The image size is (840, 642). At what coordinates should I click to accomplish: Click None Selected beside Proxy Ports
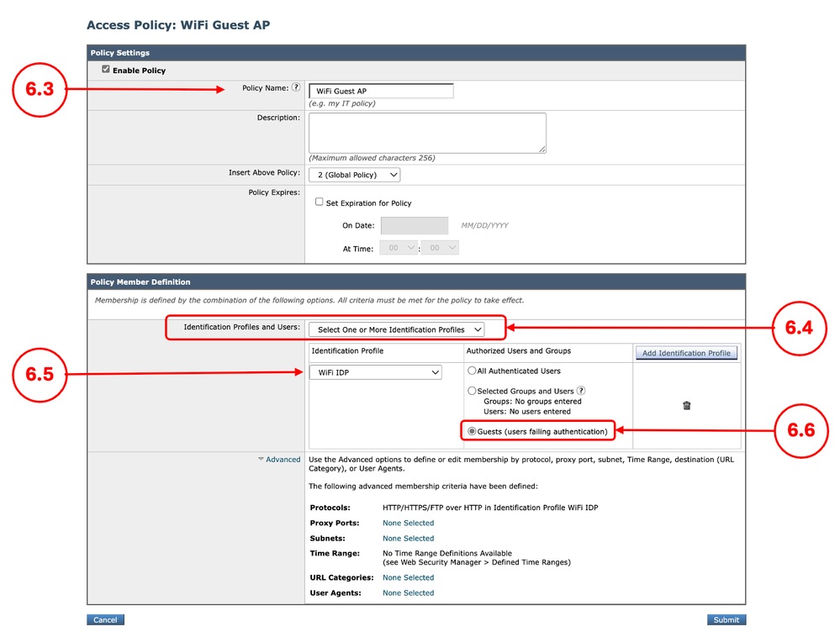(x=408, y=523)
